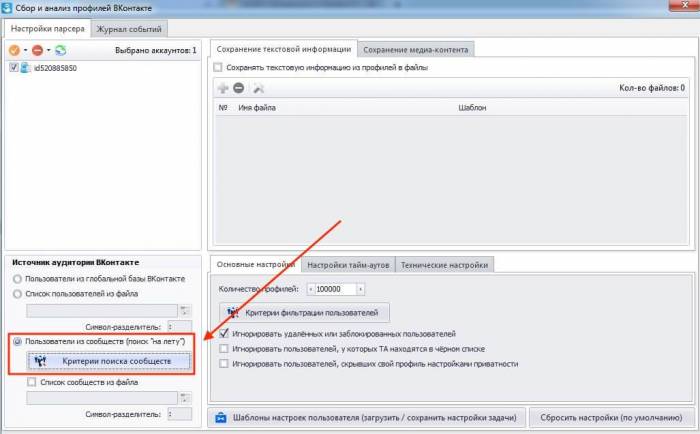700x434 pixels.
Task: Click Сбросить настройки (по умолчанию) button
Action: [611, 417]
